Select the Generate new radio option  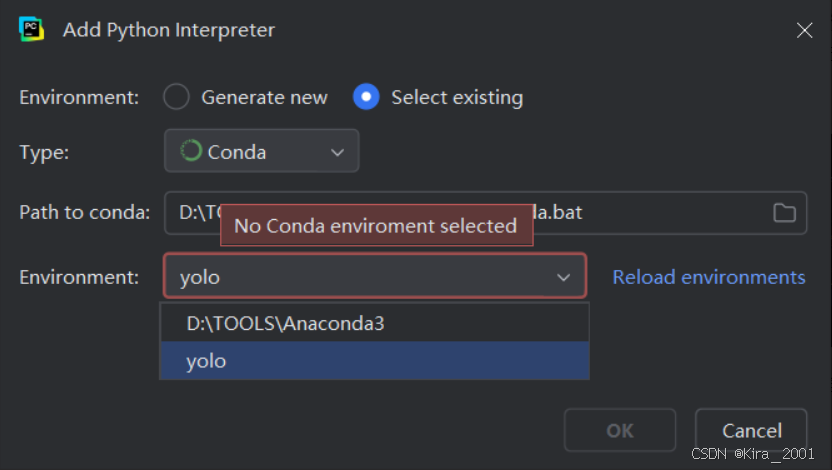point(177,97)
